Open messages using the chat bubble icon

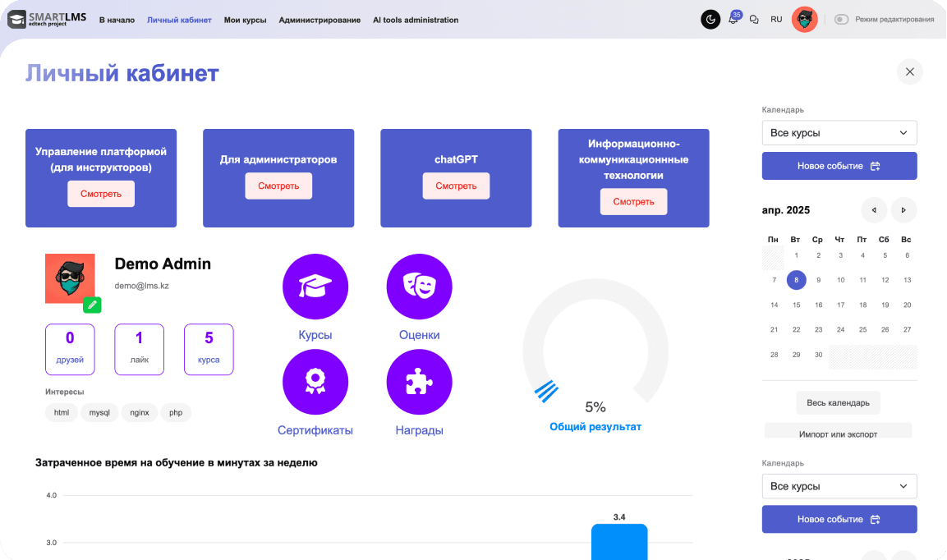(754, 19)
